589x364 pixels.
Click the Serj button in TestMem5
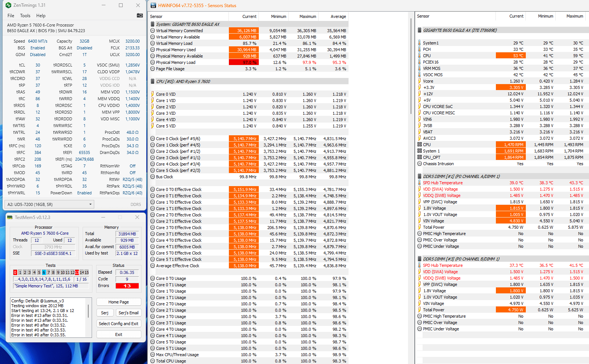pyautogui.click(x=105, y=313)
